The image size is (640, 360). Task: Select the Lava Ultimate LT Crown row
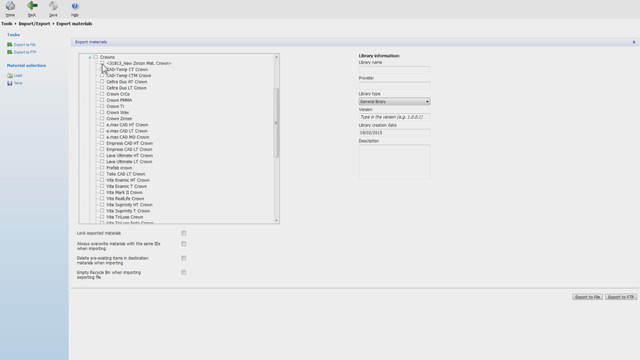tap(129, 162)
